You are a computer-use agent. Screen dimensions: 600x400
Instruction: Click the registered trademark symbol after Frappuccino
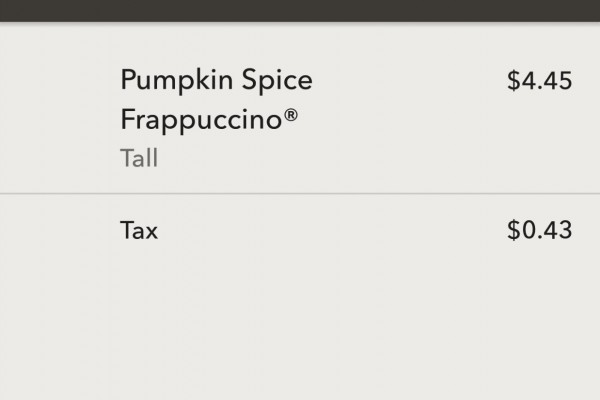click(x=291, y=115)
